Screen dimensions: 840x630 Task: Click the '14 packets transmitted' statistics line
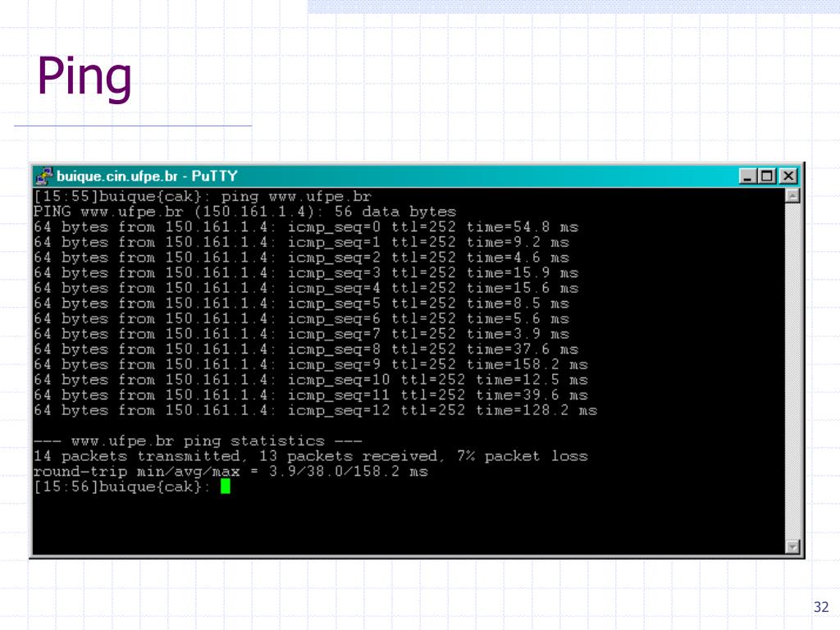(x=311, y=456)
